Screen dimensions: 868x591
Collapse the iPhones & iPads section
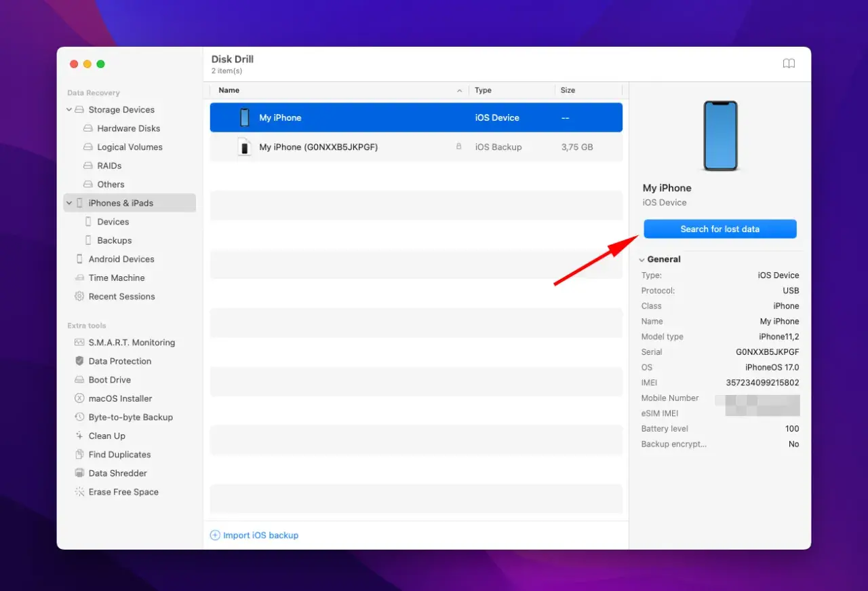pyautogui.click(x=69, y=203)
